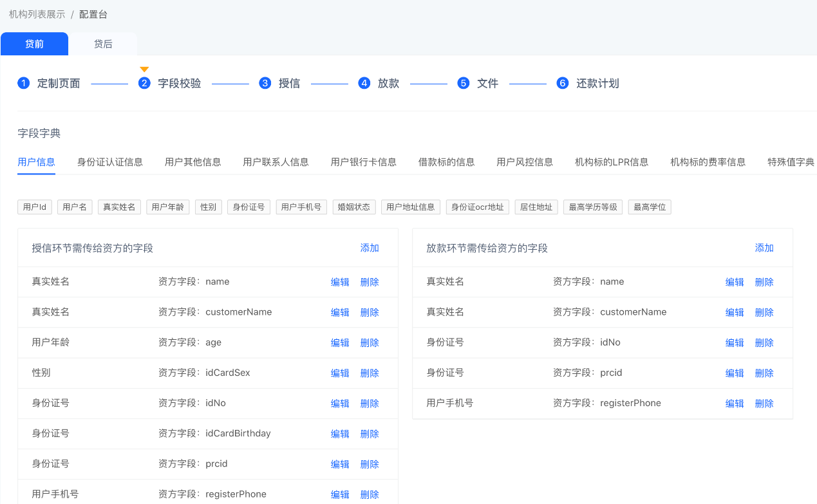Switch to the 贷后 tab
The width and height of the screenshot is (817, 504).
(103, 44)
